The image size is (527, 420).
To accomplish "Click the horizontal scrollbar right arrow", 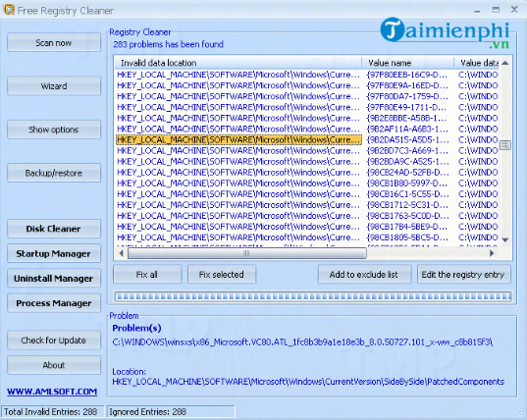I will [x=492, y=253].
